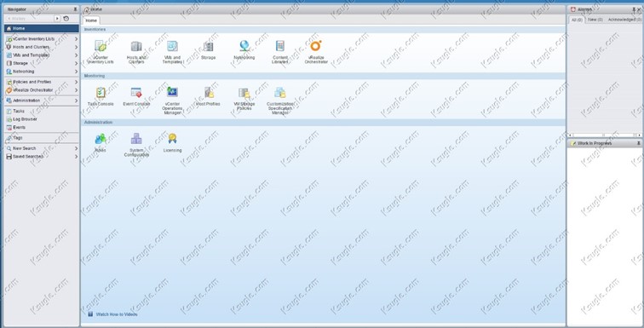The image size is (644, 328).
Task: Pin the Work In Progress panel
Action: pos(639,143)
